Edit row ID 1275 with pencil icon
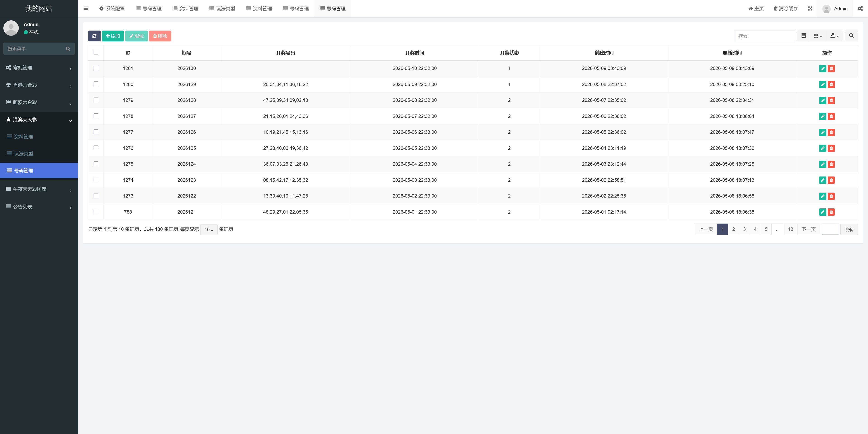Screen dimensions: 868x434 click(823, 164)
